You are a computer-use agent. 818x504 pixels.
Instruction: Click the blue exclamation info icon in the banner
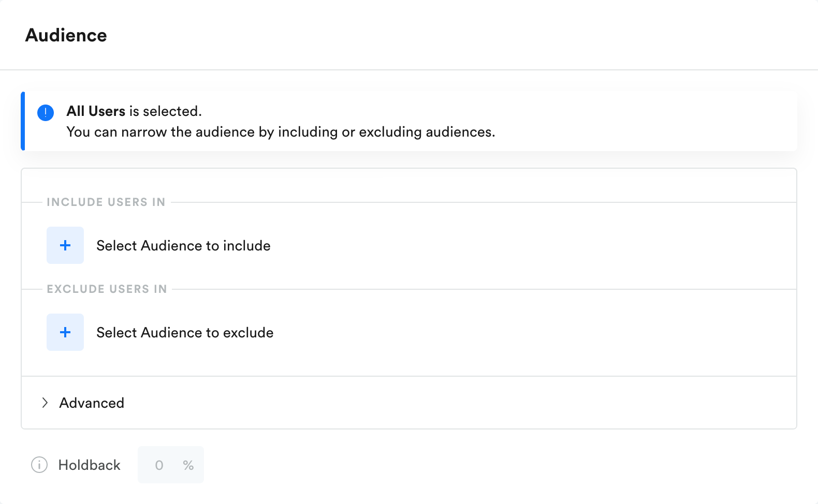tap(46, 112)
